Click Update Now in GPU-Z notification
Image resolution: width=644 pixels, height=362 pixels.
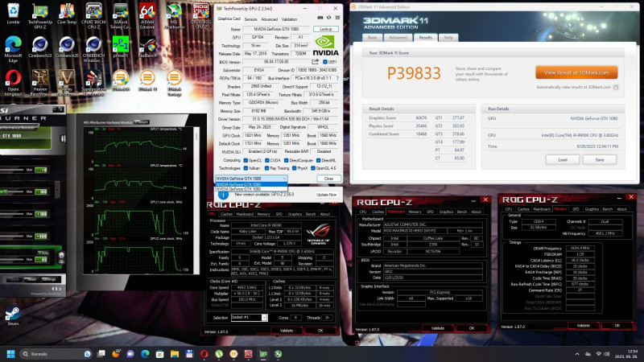(x=327, y=195)
